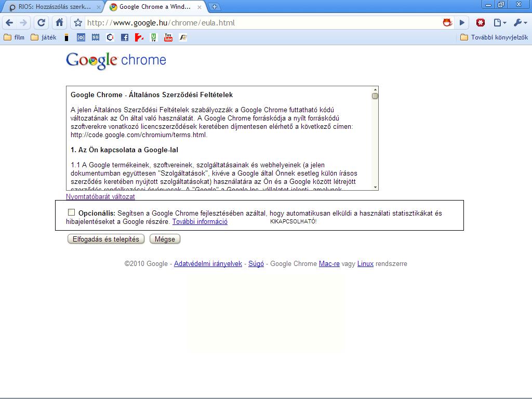Image resolution: width=532 pixels, height=399 pixels.
Task: Open the YouTube bookmark
Action: tap(168, 37)
